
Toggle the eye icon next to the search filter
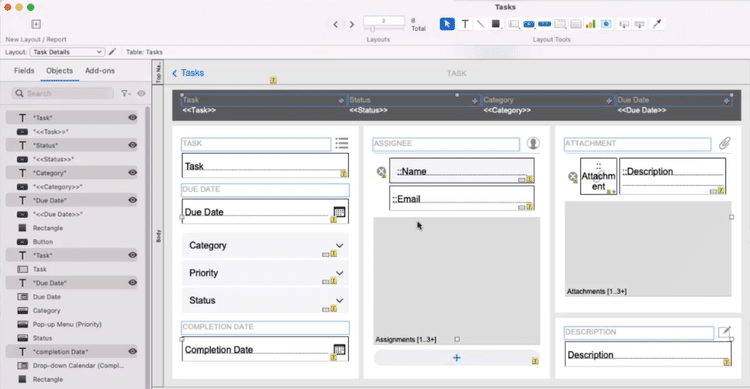point(141,93)
